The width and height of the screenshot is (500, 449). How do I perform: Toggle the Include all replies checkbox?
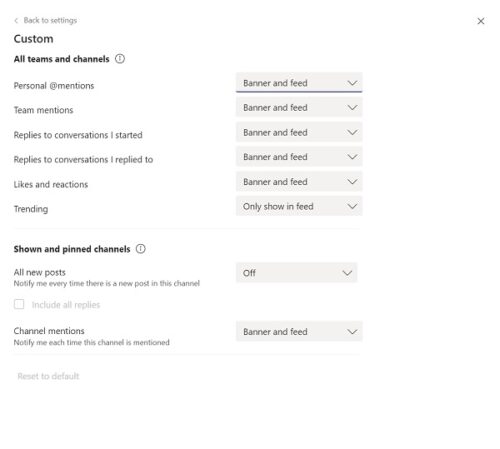tap(19, 304)
